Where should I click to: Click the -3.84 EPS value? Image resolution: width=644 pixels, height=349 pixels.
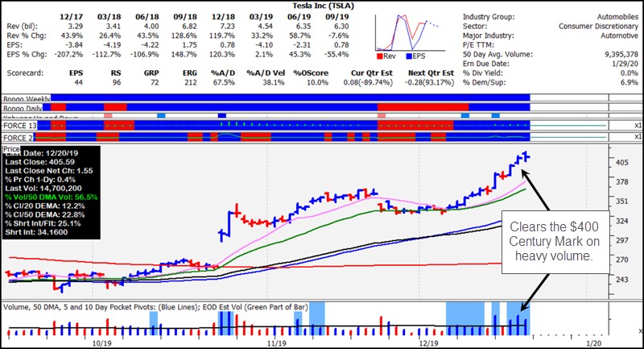click(x=73, y=45)
